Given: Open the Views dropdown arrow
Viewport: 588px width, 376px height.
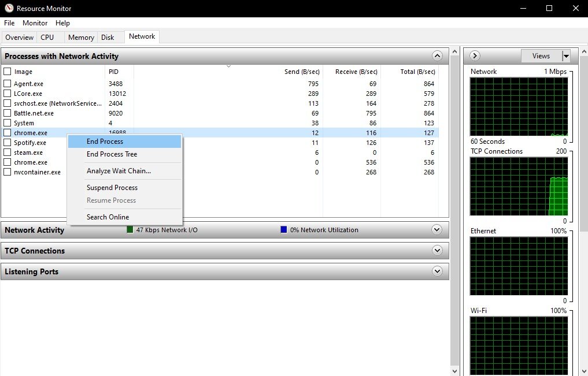Looking at the screenshot, I should point(566,56).
